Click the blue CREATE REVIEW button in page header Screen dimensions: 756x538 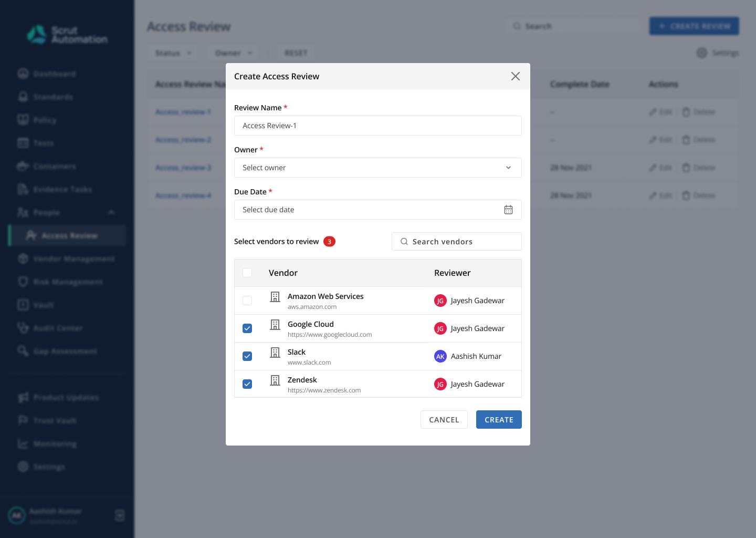pyautogui.click(x=694, y=26)
